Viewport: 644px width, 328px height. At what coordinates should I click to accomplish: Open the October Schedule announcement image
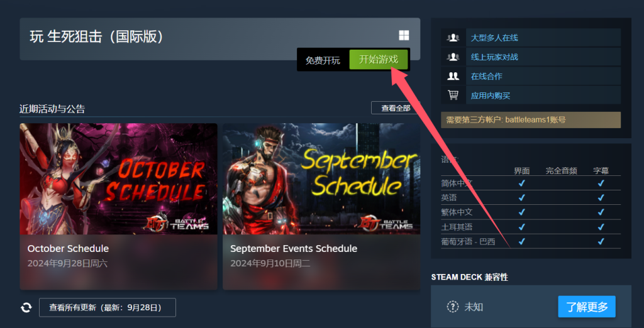point(118,179)
